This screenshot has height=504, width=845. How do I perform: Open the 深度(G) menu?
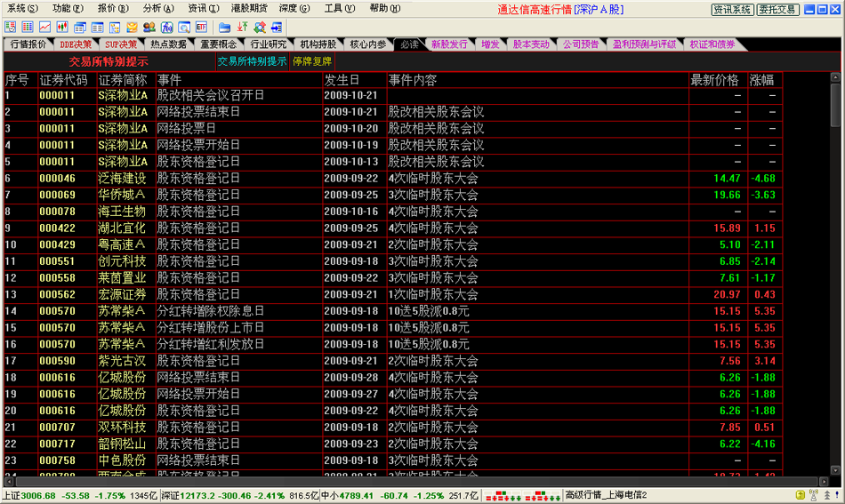pos(294,9)
